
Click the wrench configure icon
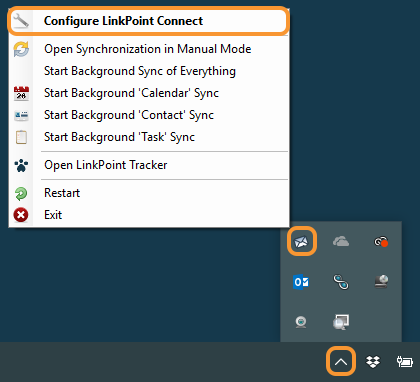point(21,21)
